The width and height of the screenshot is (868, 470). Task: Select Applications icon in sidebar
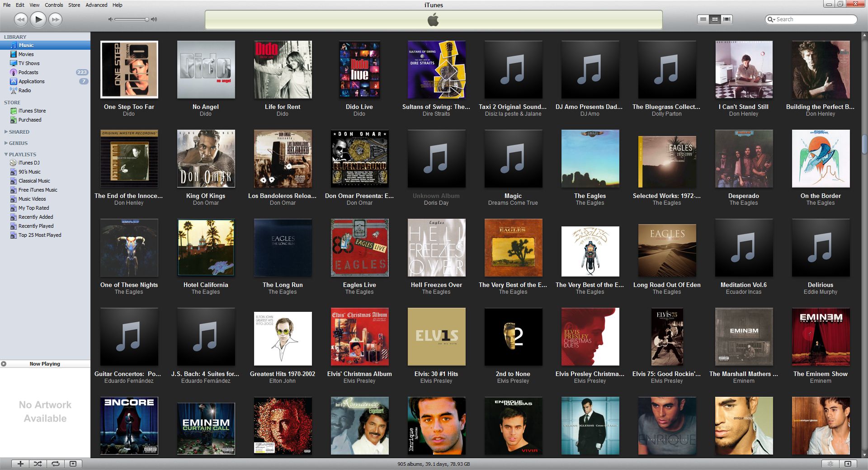tap(14, 81)
